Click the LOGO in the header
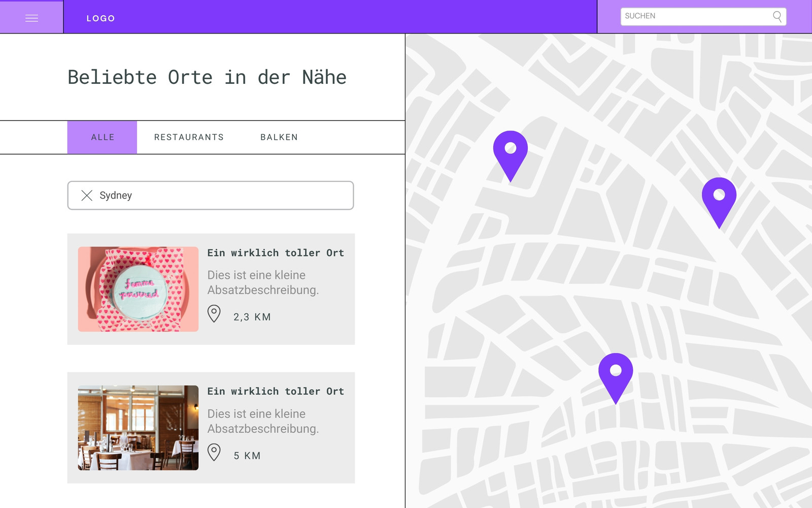The height and width of the screenshot is (508, 812). (101, 18)
